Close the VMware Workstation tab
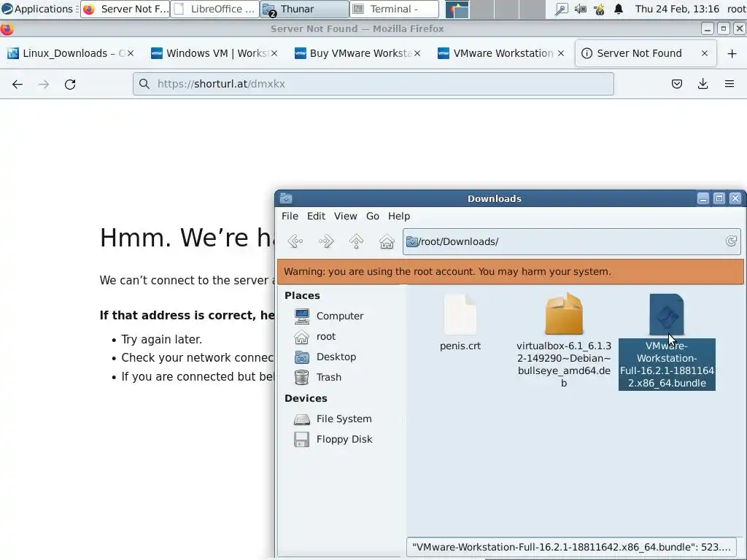The height and width of the screenshot is (560, 747). 561,53
